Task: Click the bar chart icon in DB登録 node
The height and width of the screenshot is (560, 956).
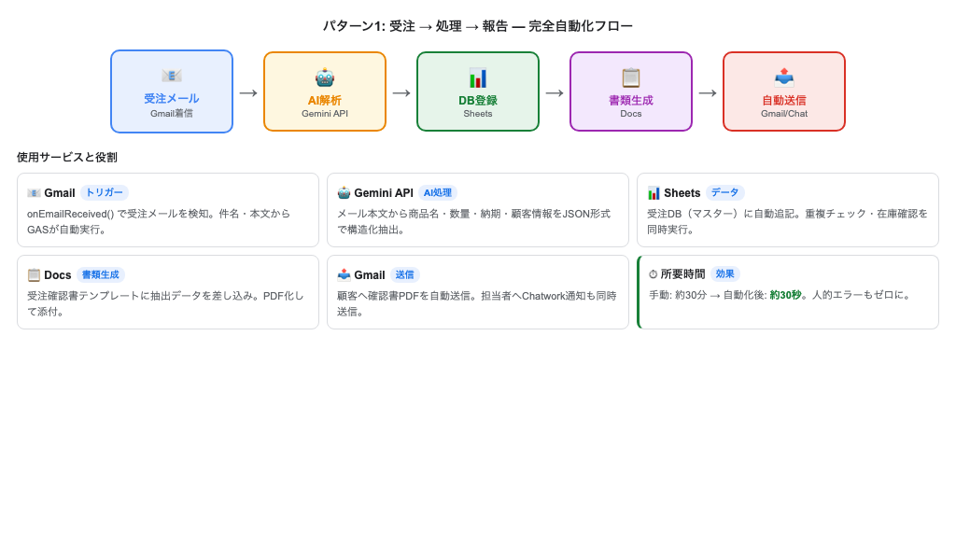Action: pyautogui.click(x=478, y=76)
